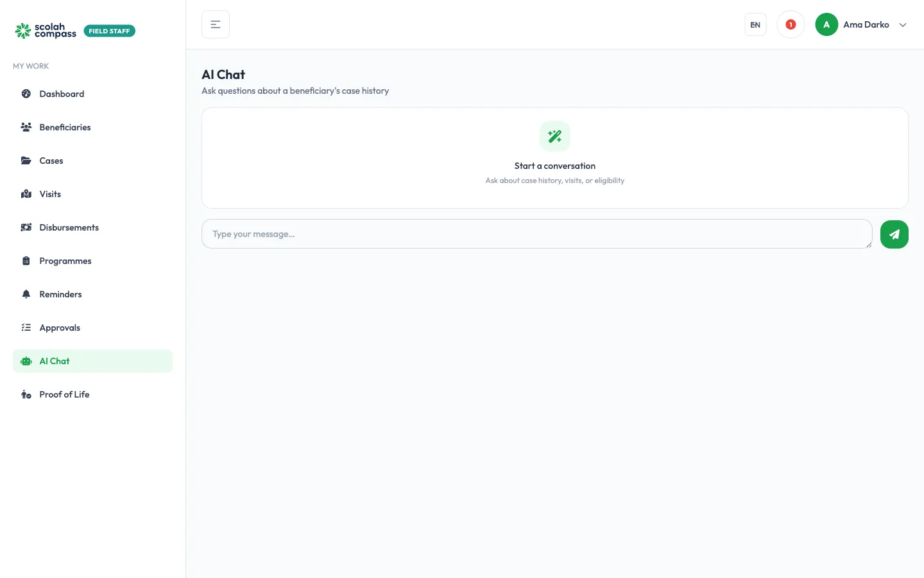
Task: Click the AI Chat page heading
Action: point(223,74)
